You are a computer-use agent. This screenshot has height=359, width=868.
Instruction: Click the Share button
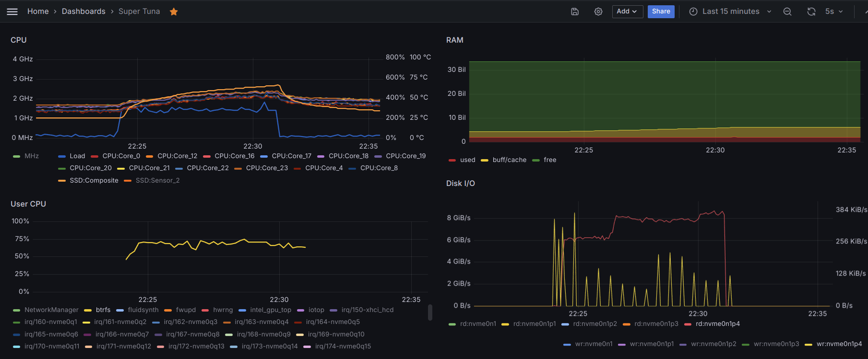click(661, 12)
